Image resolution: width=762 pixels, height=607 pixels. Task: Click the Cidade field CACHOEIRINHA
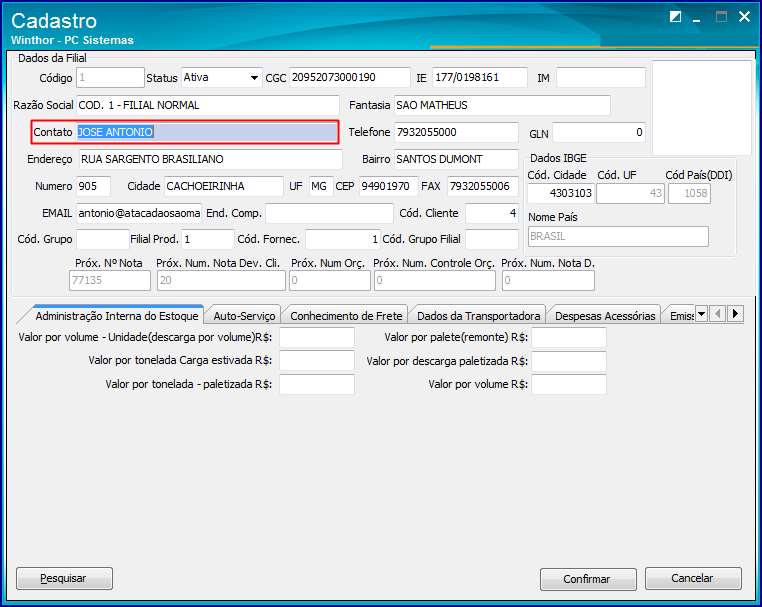[x=224, y=187]
